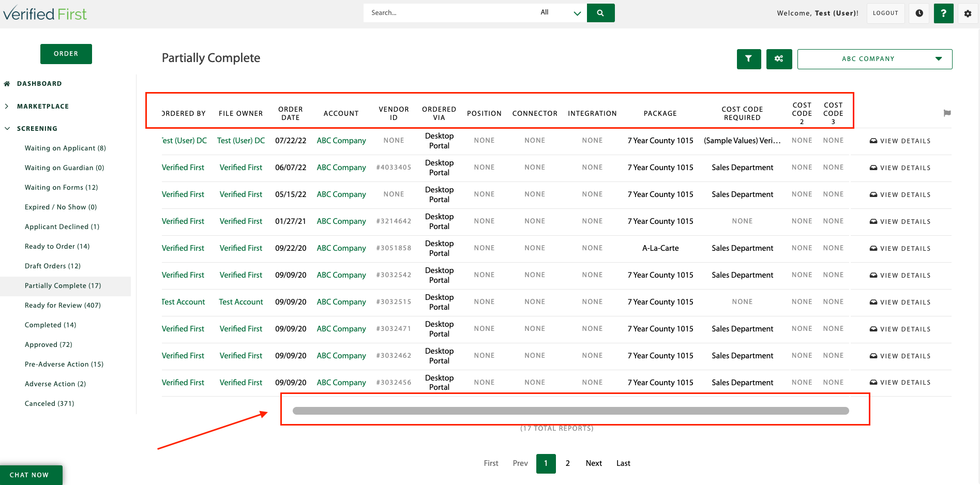Open settings gear icon in header

click(x=968, y=13)
